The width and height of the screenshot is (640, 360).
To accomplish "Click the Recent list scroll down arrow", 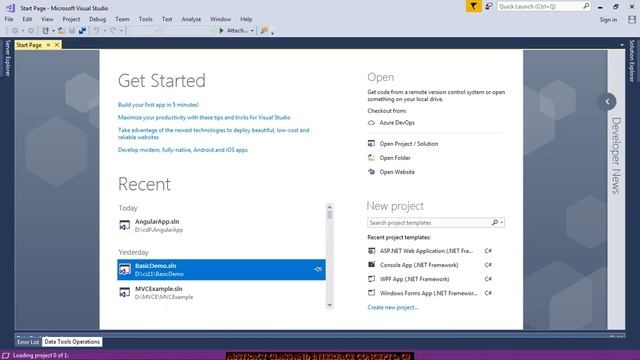I will tap(329, 305).
